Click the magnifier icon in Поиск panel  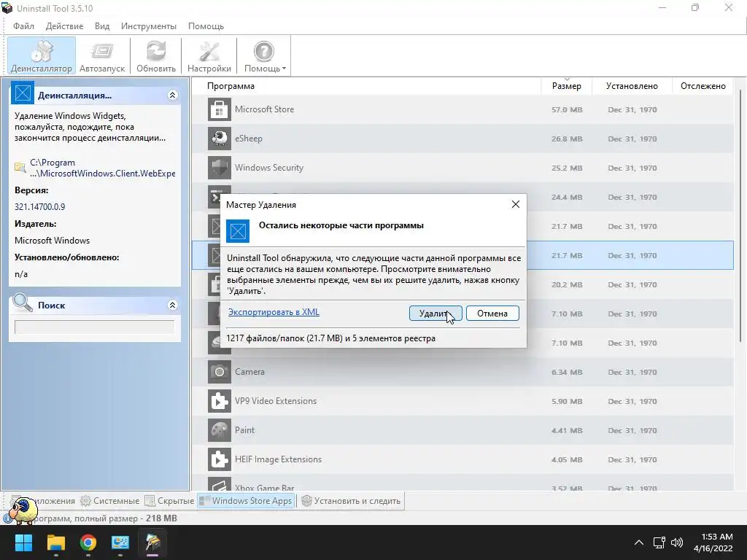pos(23,303)
